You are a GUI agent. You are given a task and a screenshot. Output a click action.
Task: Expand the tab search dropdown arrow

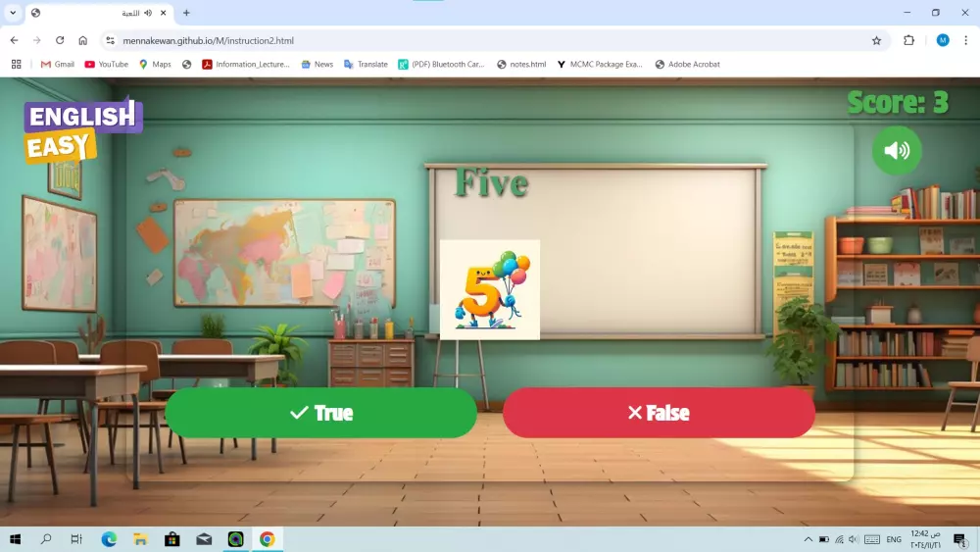coord(13,13)
